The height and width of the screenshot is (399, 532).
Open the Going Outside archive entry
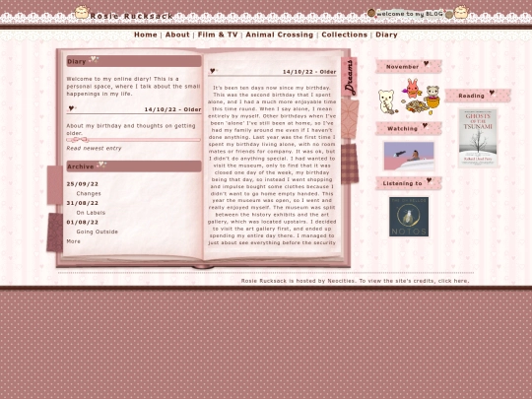point(97,232)
